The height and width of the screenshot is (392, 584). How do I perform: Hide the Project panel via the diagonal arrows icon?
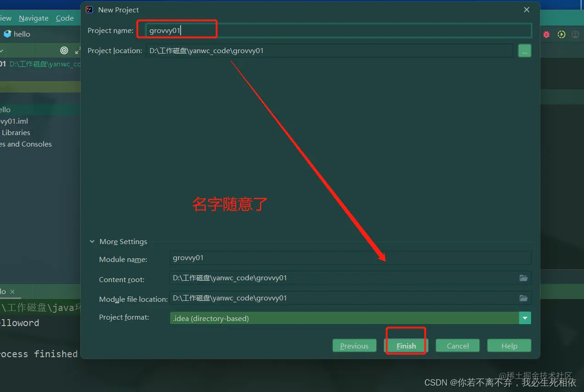(x=77, y=51)
